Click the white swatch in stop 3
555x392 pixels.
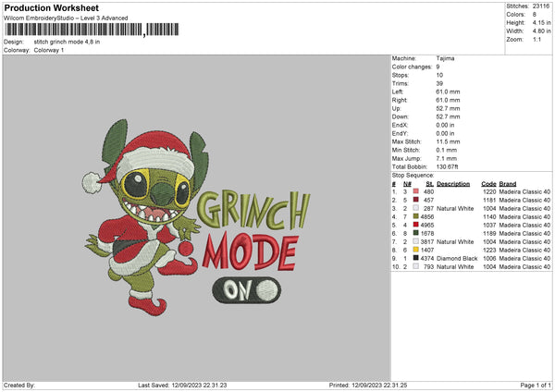(x=416, y=208)
